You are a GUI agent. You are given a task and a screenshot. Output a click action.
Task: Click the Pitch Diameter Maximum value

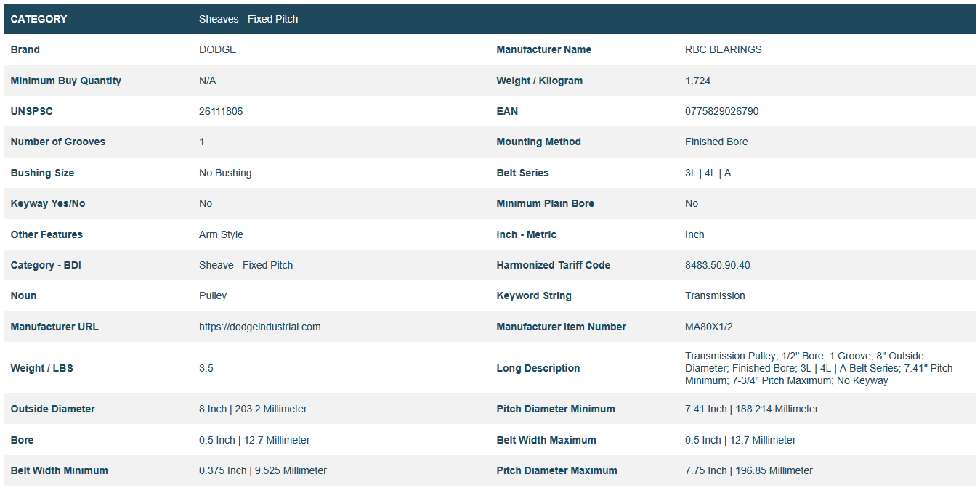click(x=748, y=470)
